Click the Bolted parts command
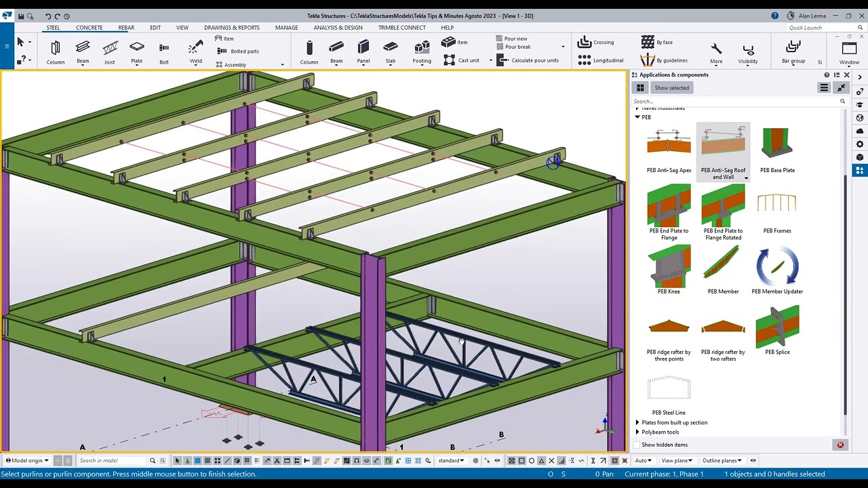Viewport: 868px width, 488px height. (x=238, y=52)
